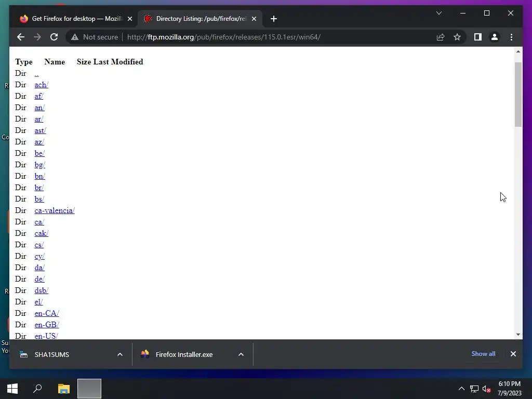
Task: Close the Get Firefox for desktop tab
Action: [129, 19]
